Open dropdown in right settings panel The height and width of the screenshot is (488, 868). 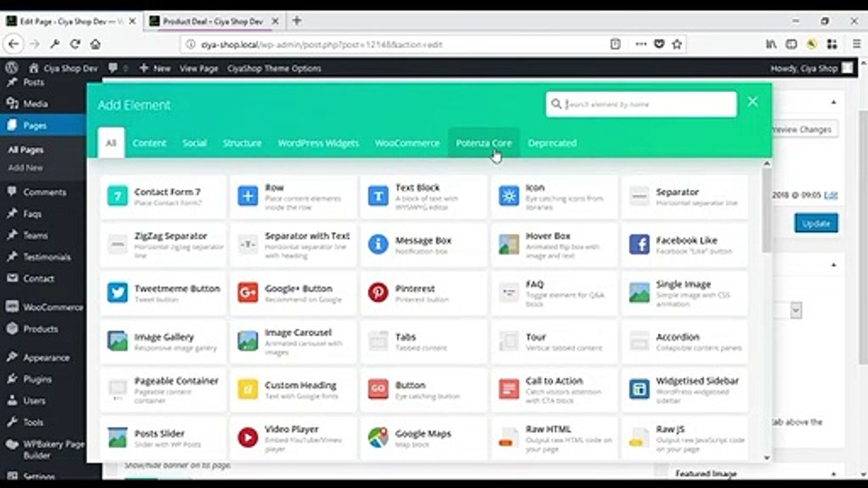click(x=795, y=310)
